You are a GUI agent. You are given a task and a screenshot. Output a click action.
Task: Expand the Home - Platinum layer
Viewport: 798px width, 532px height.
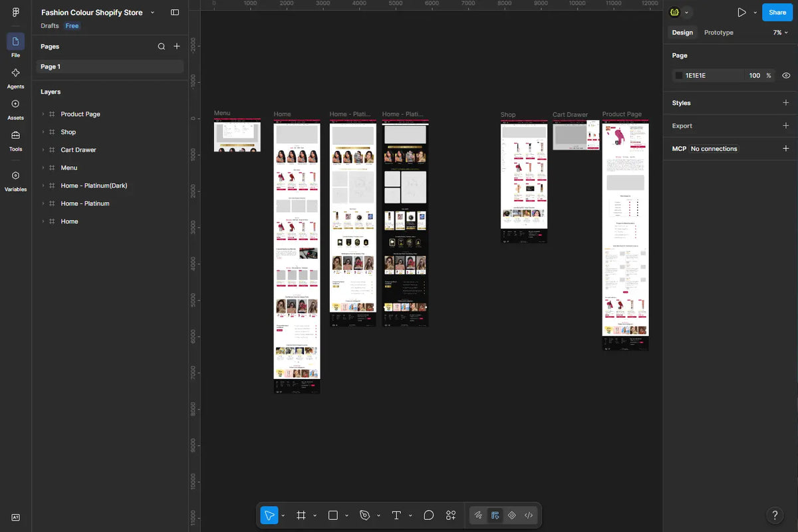coord(43,204)
